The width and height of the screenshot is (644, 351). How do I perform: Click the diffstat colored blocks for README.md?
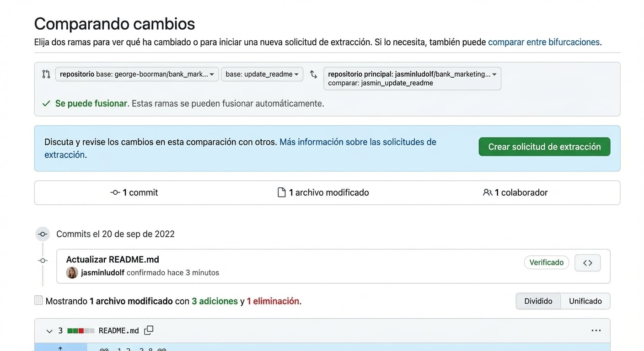point(81,330)
